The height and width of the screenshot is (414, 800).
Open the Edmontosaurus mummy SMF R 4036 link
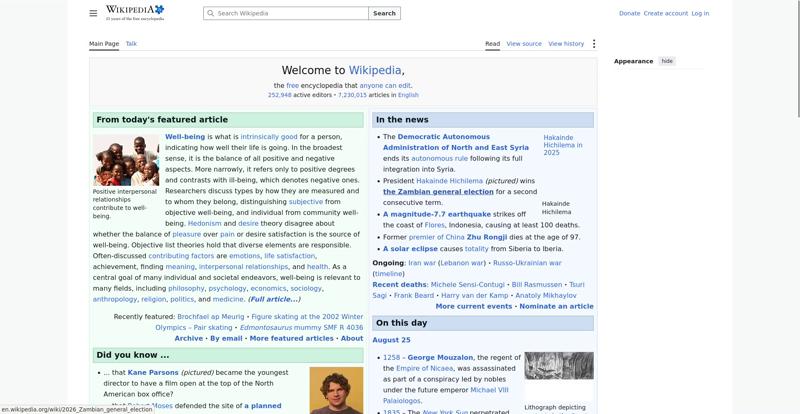click(302, 328)
